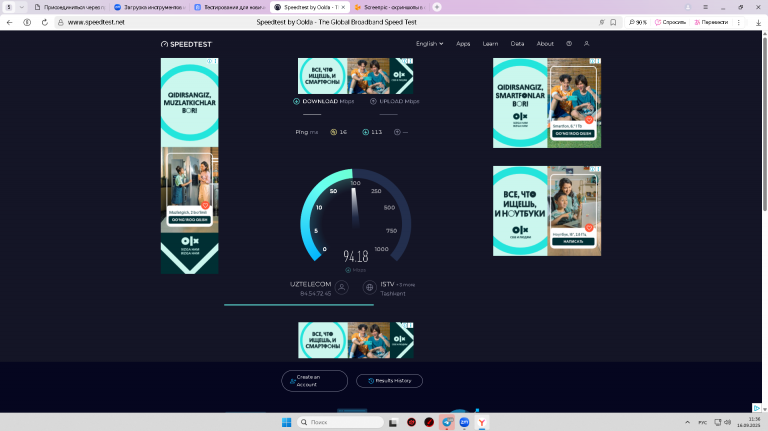
Task: Click the UPLOAD Mbps label
Action: click(399, 101)
